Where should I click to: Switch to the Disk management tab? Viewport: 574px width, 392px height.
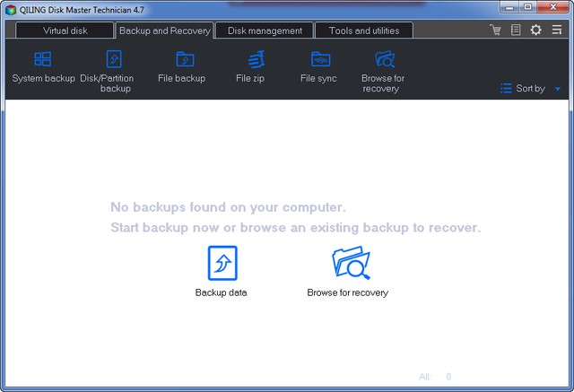tap(265, 30)
